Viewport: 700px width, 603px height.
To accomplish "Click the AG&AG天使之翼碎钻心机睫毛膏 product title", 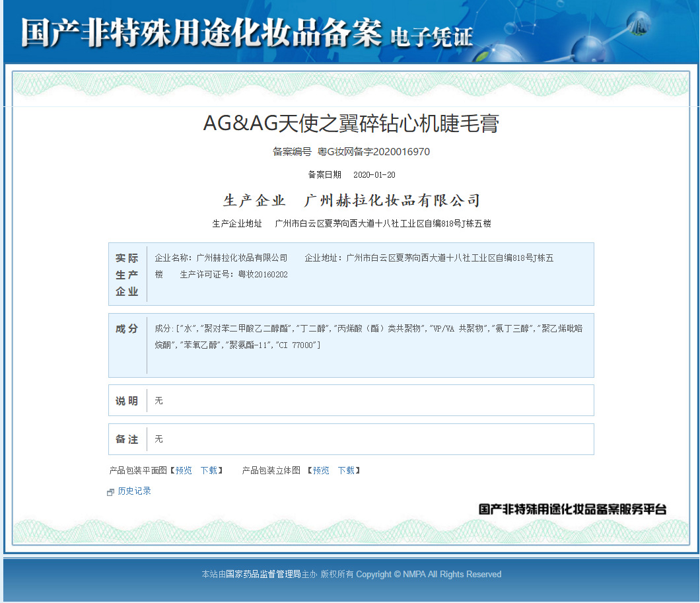I will [351, 124].
